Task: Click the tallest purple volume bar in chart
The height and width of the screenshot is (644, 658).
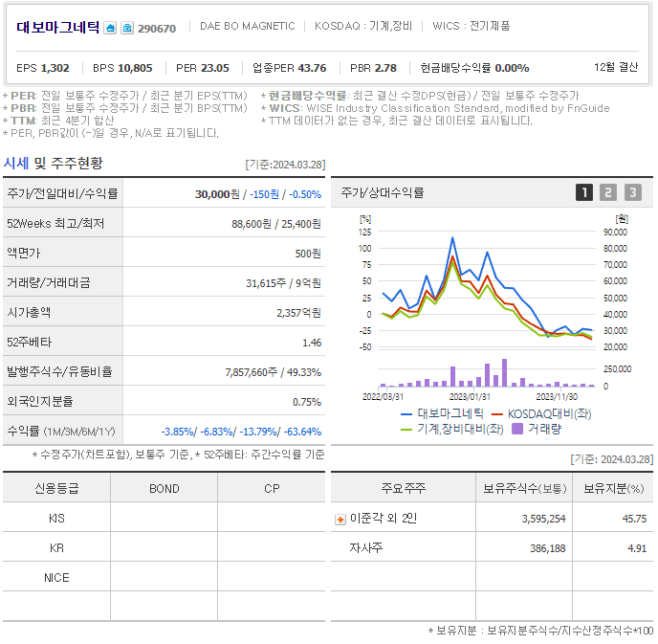Action: coord(504,373)
